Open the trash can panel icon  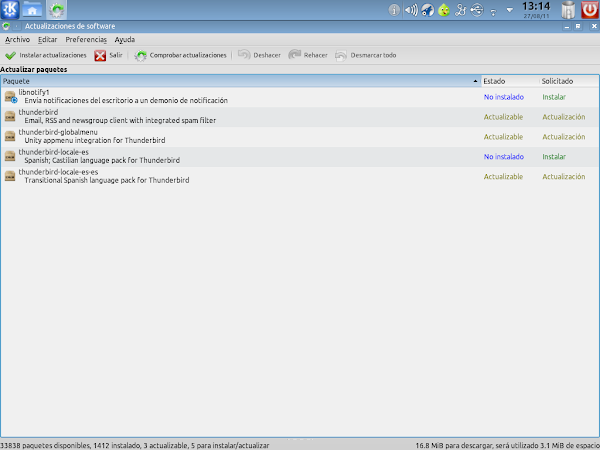pyautogui.click(x=568, y=10)
